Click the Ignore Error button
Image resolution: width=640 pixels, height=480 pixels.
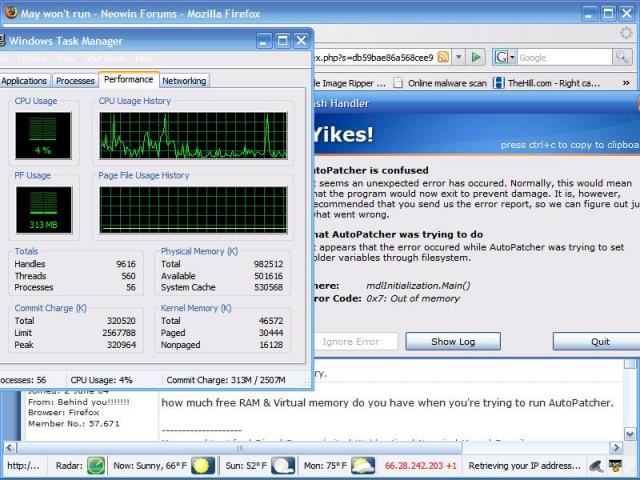[354, 341]
